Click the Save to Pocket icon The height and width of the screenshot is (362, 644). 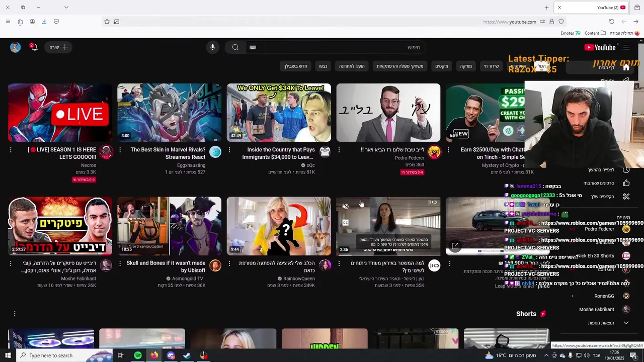pyautogui.click(x=56, y=22)
